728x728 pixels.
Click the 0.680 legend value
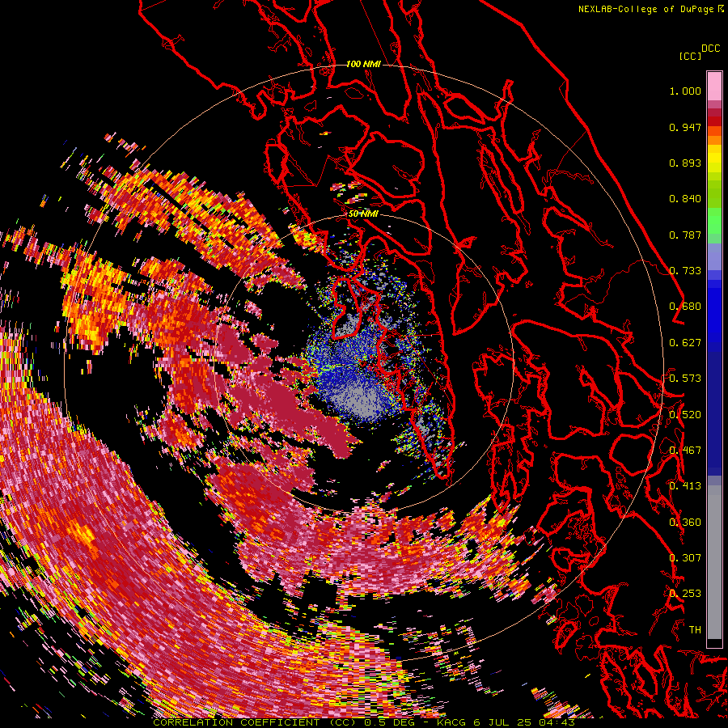pos(685,307)
